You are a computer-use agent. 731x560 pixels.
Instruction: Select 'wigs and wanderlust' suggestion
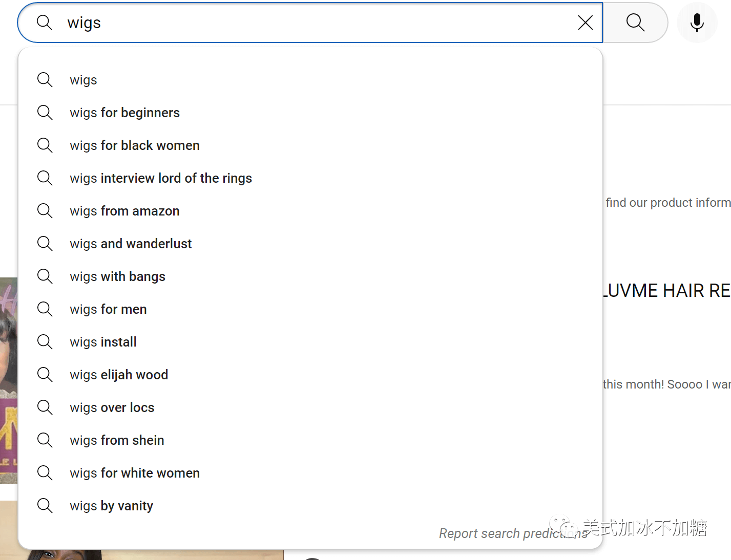point(131,244)
